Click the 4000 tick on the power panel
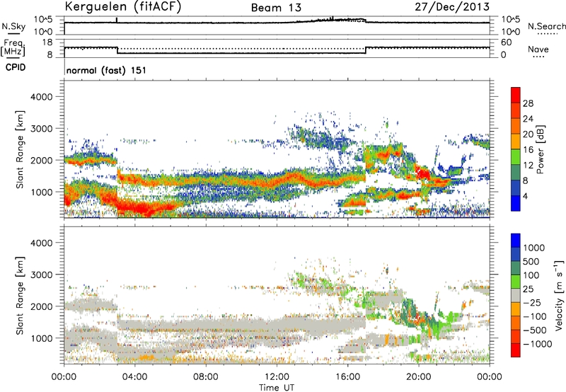 (x=42, y=97)
